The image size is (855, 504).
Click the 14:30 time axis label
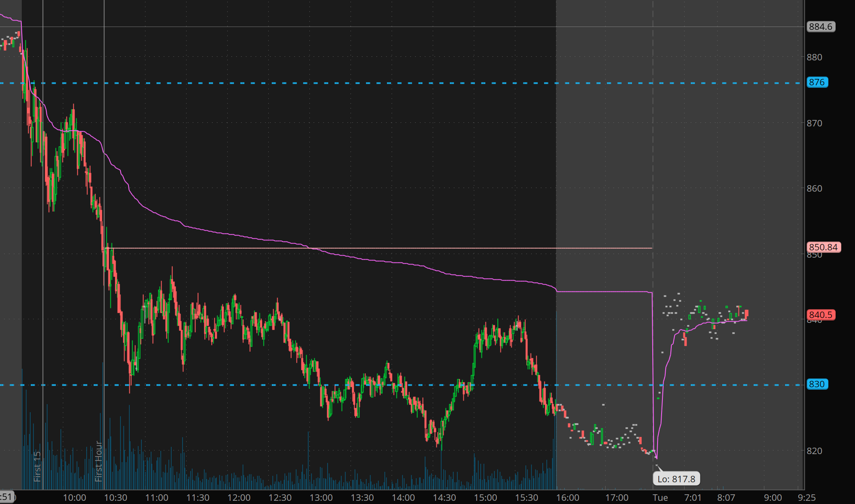(444, 498)
